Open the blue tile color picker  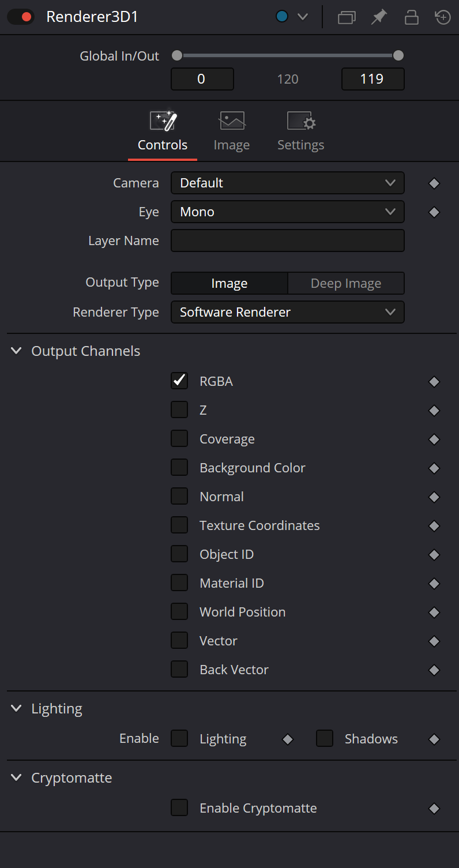[x=282, y=17]
